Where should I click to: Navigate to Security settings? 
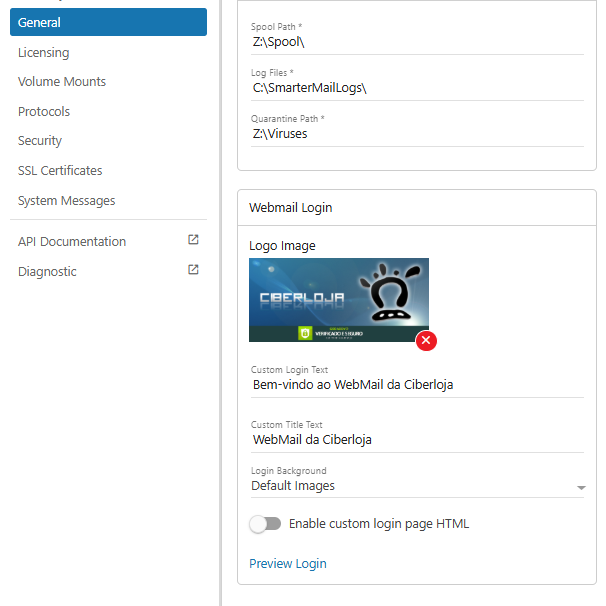coord(40,141)
